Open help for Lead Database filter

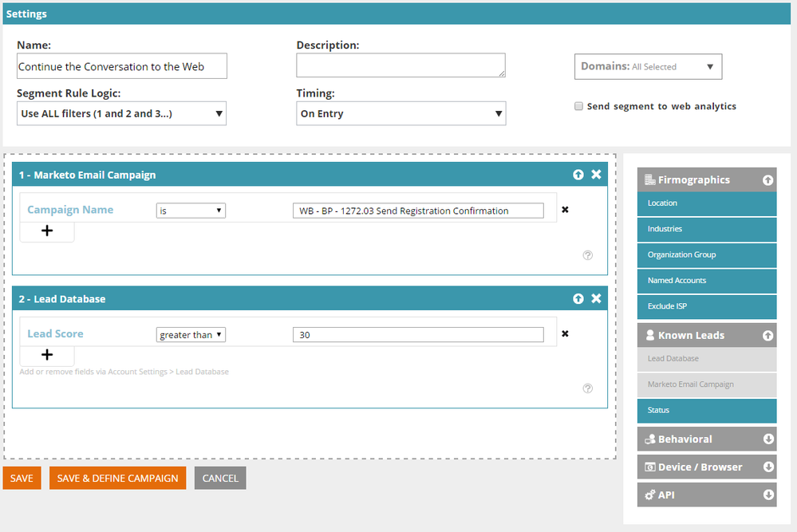pyautogui.click(x=588, y=388)
